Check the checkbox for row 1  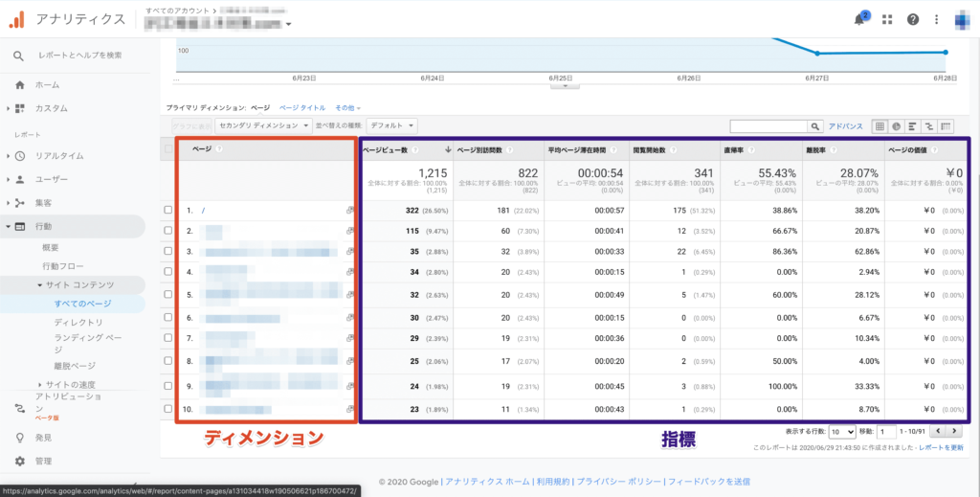pyautogui.click(x=168, y=209)
